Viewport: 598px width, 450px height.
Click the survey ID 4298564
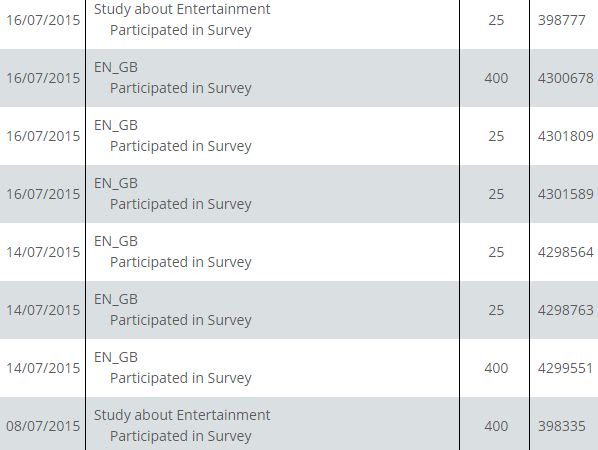click(x=565, y=252)
